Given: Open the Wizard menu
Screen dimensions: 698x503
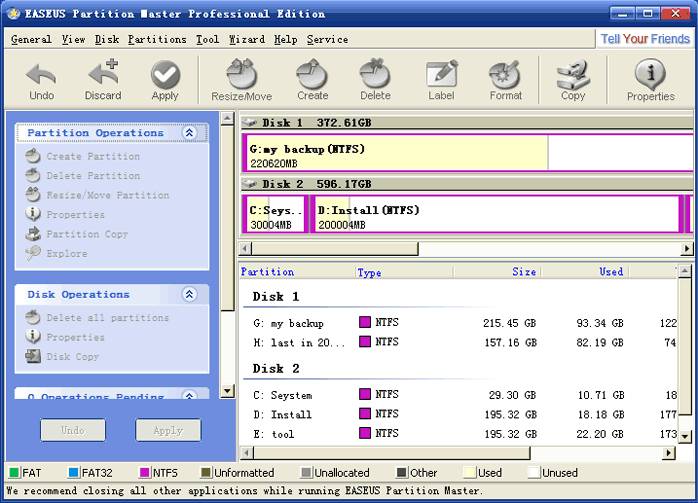Looking at the screenshot, I should (246, 40).
